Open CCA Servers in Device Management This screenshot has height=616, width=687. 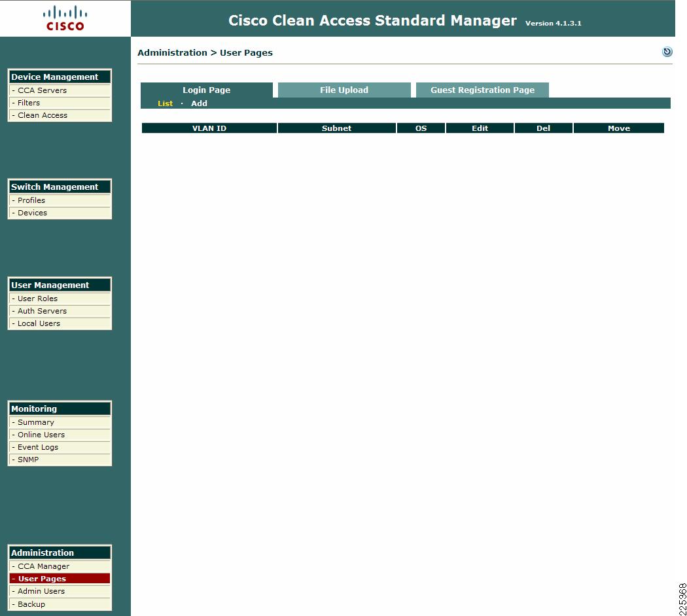(60, 90)
